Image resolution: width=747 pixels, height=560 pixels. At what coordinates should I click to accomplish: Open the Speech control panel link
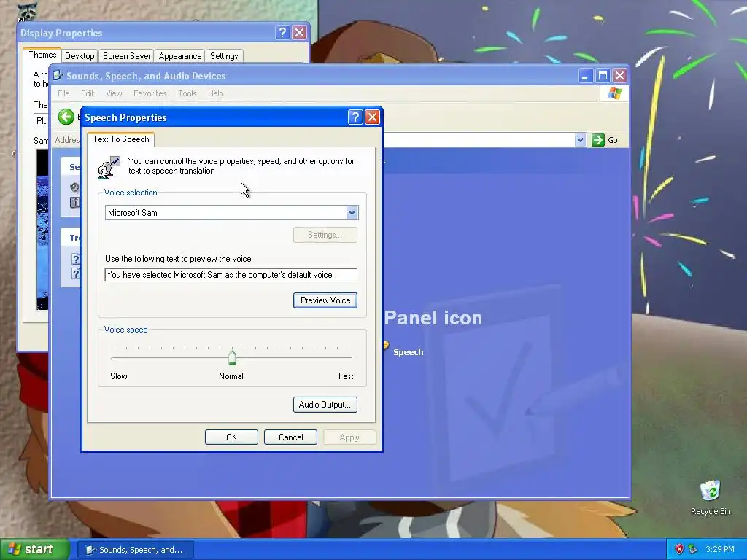pyautogui.click(x=409, y=352)
